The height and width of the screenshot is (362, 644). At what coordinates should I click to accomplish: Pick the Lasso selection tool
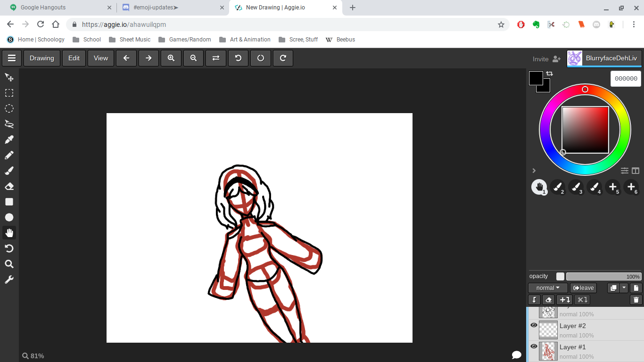point(9,124)
